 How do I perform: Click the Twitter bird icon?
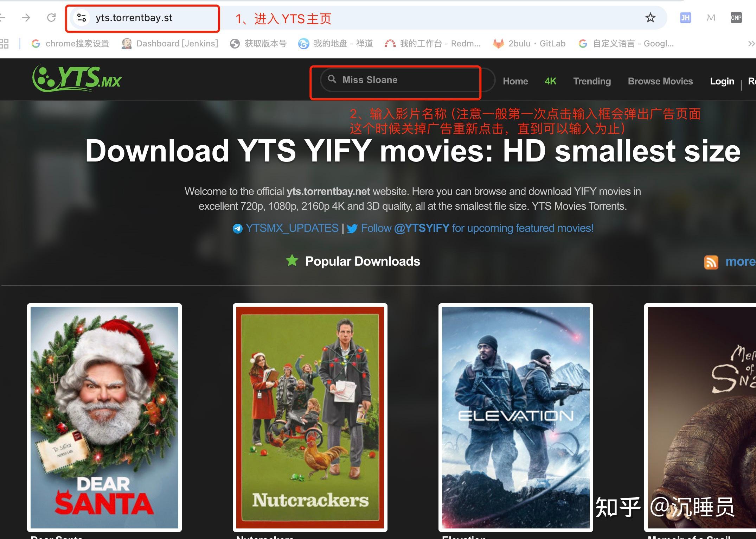[x=352, y=229]
